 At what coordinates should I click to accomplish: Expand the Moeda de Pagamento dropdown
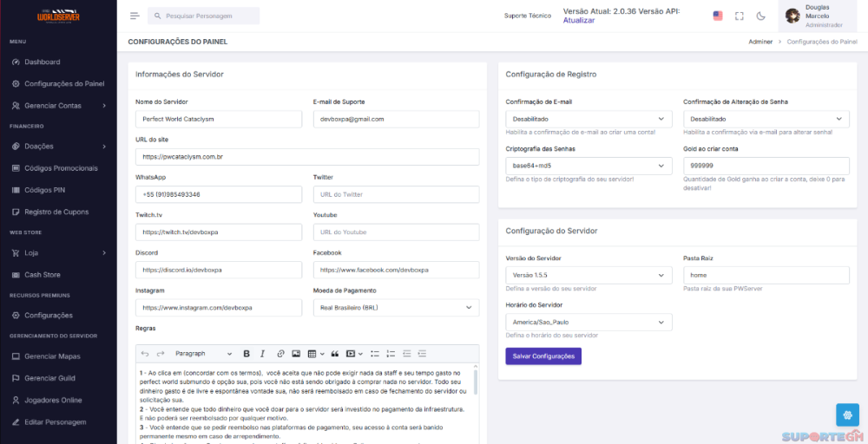click(396, 308)
